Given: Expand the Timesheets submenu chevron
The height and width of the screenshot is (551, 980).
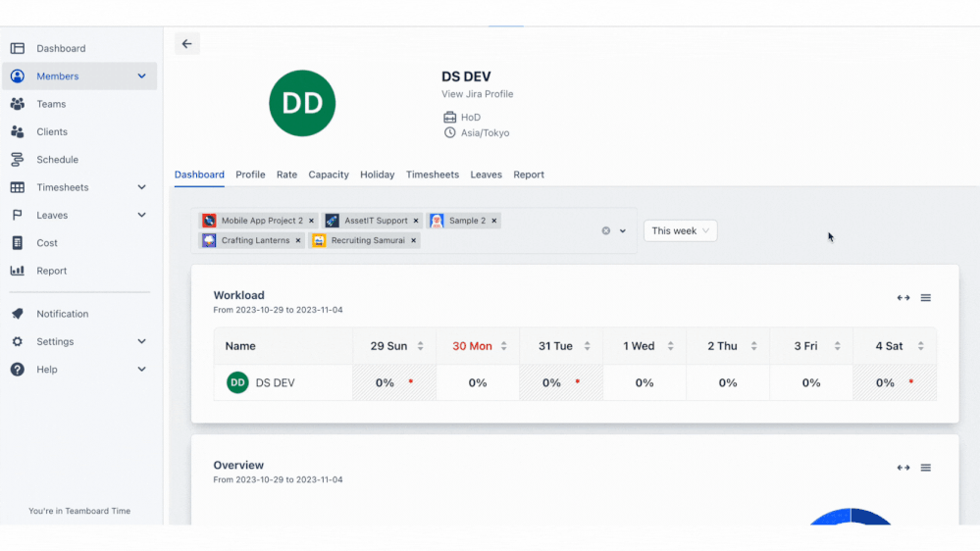Looking at the screenshot, I should (142, 187).
